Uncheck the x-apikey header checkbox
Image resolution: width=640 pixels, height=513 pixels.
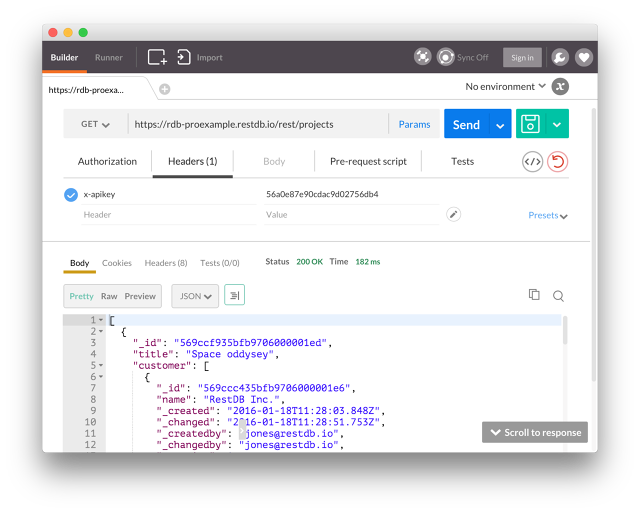tap(71, 195)
